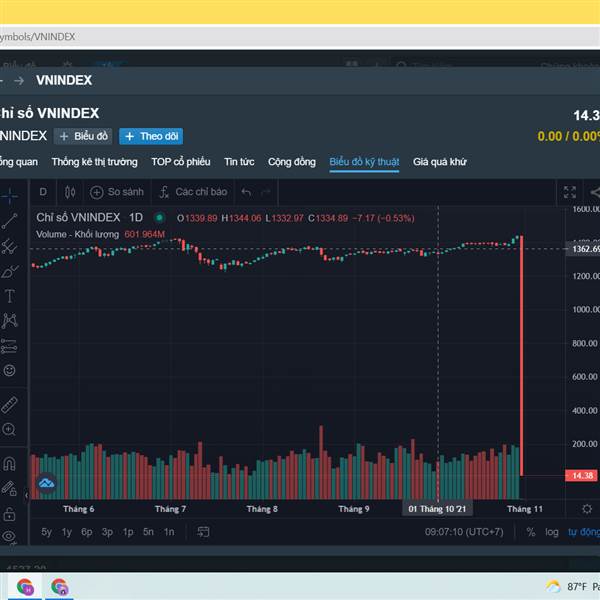
Task: Select the Biểu đồ kỹ thuật tab
Action: coord(364,162)
